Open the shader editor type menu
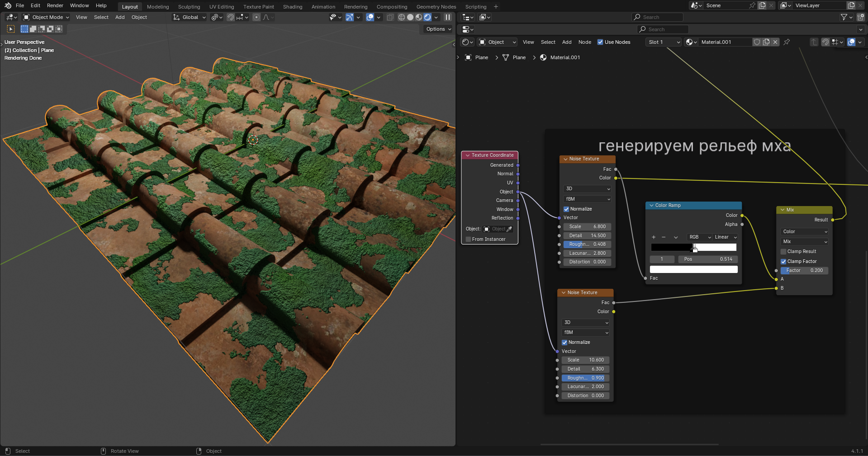Image resolution: width=868 pixels, height=456 pixels. pyautogui.click(x=467, y=42)
